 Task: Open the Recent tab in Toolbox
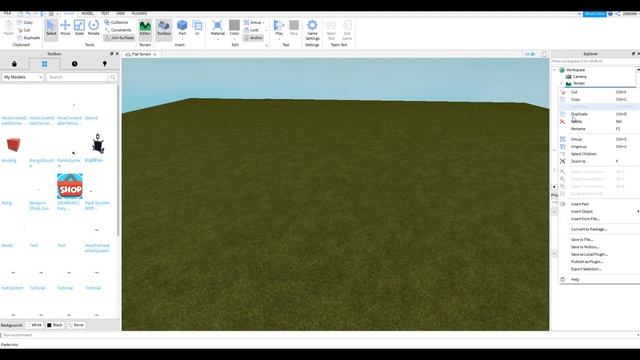tap(74, 64)
